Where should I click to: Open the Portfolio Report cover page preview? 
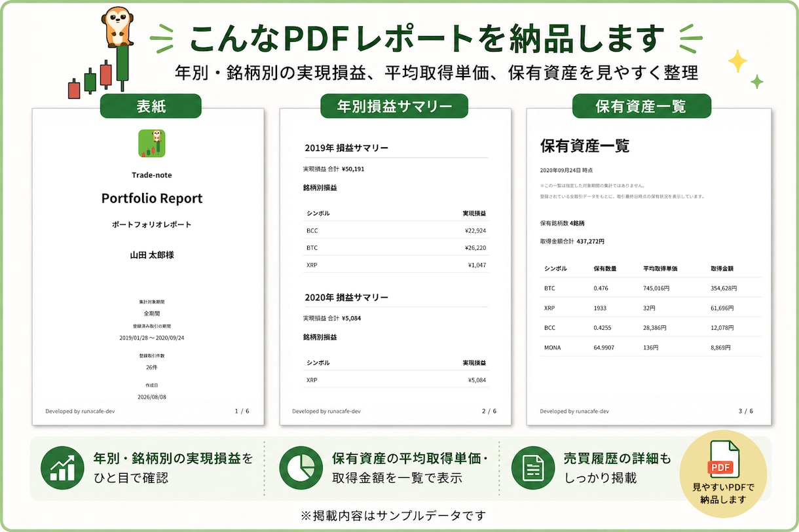[x=148, y=267]
